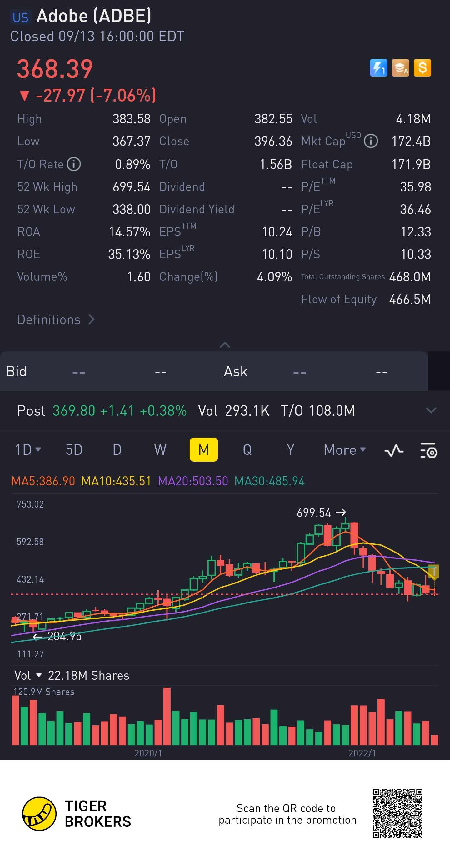Tap the Float Cap value 171.9B

411,164
